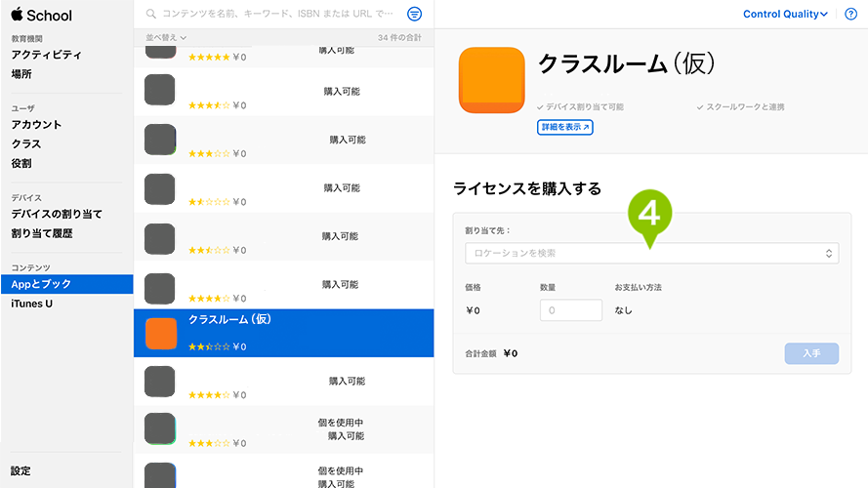Open the 詳細を表示 details link
868x488 pixels.
pyautogui.click(x=564, y=127)
